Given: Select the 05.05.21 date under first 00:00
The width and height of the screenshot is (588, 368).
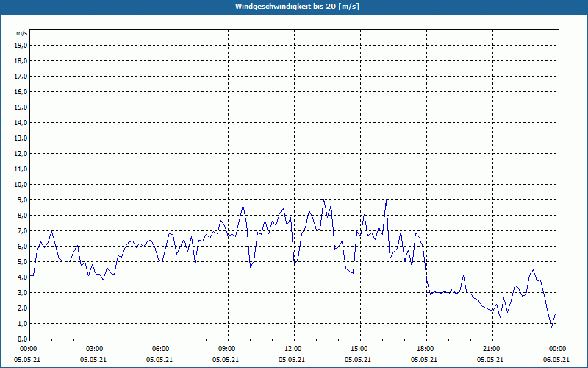Looking at the screenshot, I should (x=27, y=360).
